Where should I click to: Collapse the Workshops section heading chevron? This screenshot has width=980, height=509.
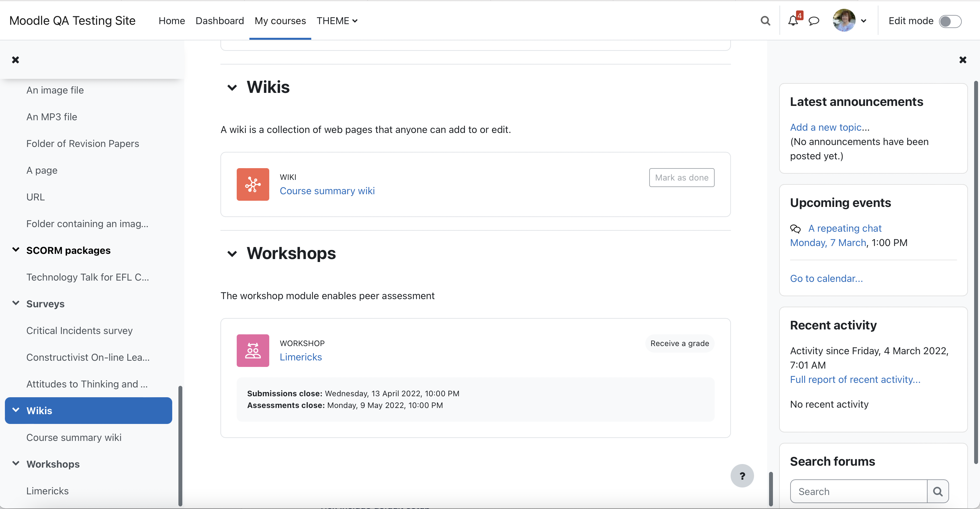tap(232, 254)
